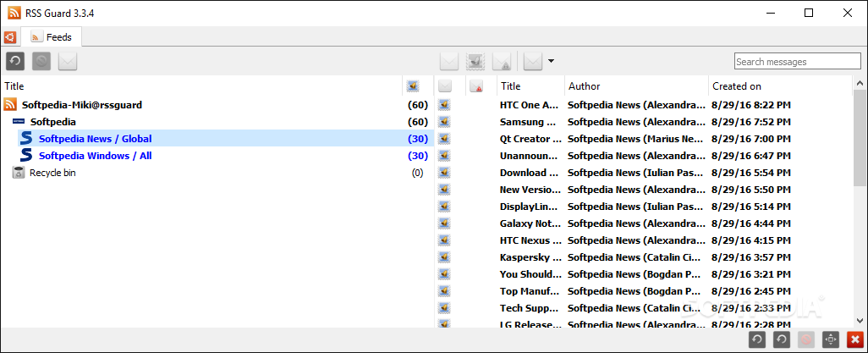
Task: Click the envelope icon in feeds toolbar
Action: pos(68,61)
